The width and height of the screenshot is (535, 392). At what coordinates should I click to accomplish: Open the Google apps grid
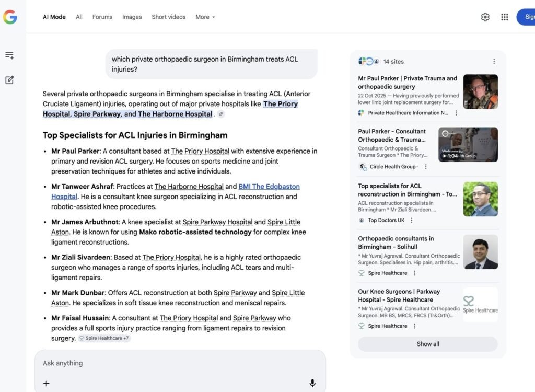pos(504,17)
